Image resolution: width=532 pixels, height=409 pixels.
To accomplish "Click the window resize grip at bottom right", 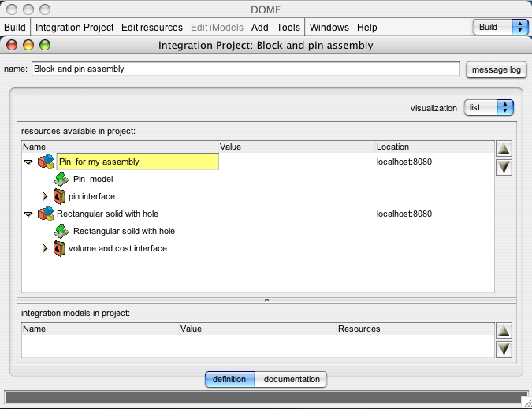I will (x=526, y=403).
